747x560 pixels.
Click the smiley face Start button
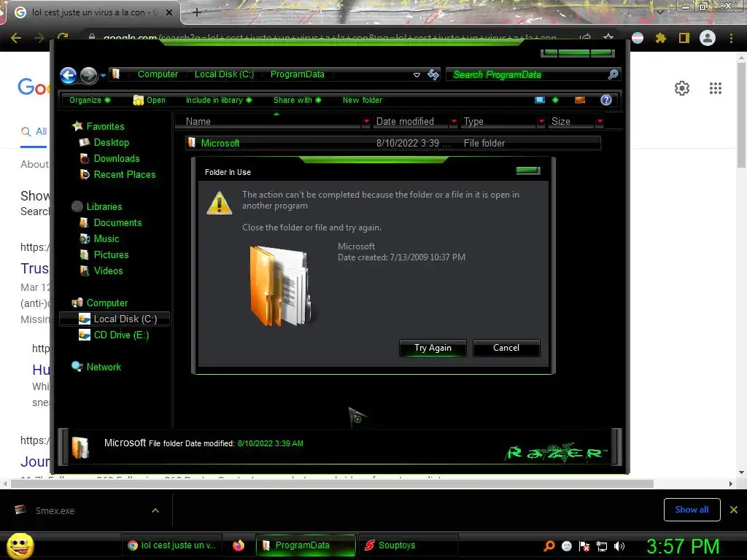click(x=20, y=545)
